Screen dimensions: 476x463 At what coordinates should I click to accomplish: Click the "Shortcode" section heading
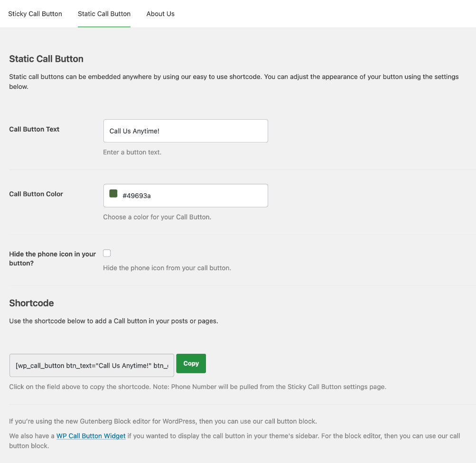tap(31, 303)
